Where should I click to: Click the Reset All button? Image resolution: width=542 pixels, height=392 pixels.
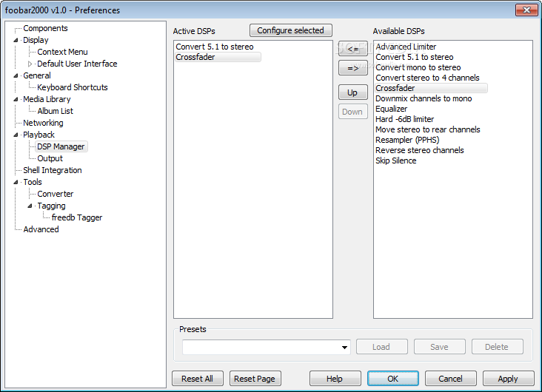pyautogui.click(x=198, y=379)
